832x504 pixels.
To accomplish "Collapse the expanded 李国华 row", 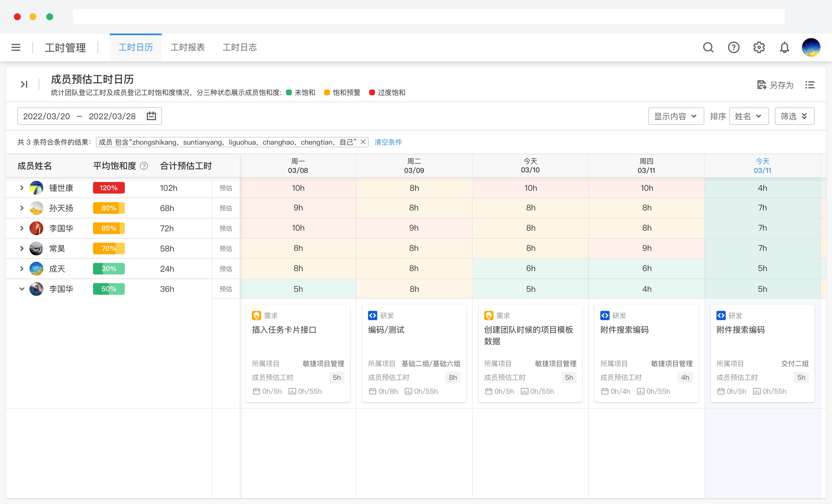I will pyautogui.click(x=22, y=289).
